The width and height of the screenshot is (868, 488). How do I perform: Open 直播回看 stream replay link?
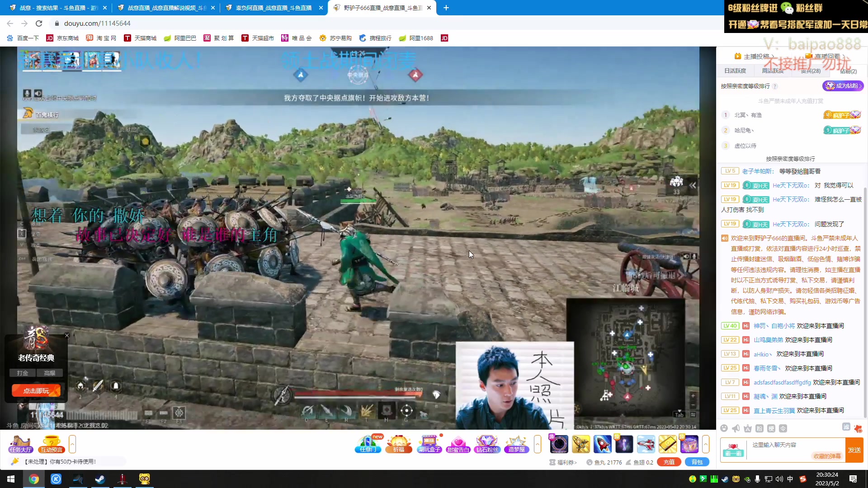(826, 56)
